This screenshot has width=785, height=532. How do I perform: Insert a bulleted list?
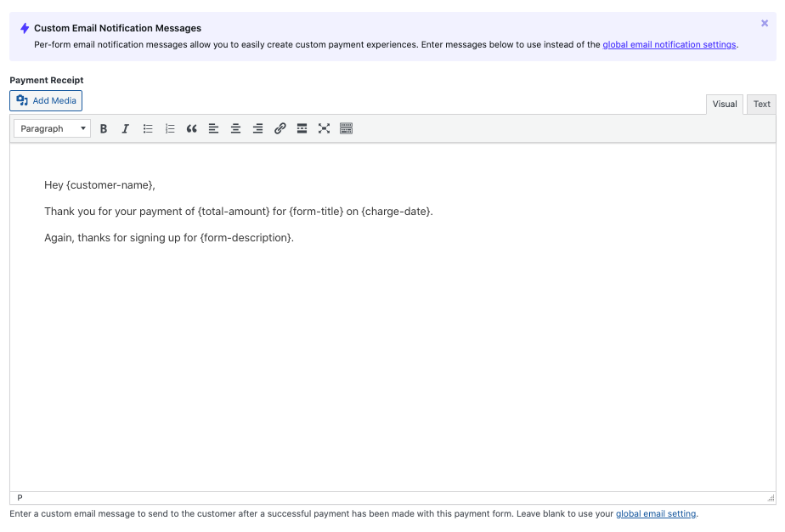point(148,129)
